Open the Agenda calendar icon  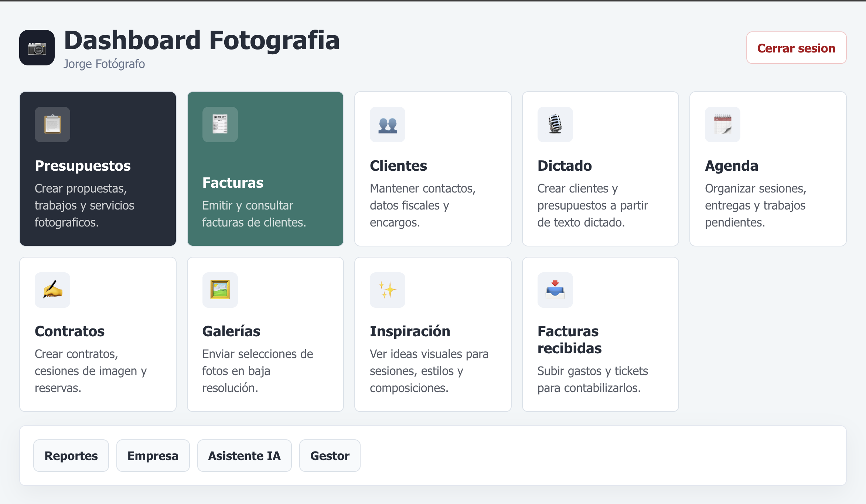(723, 125)
